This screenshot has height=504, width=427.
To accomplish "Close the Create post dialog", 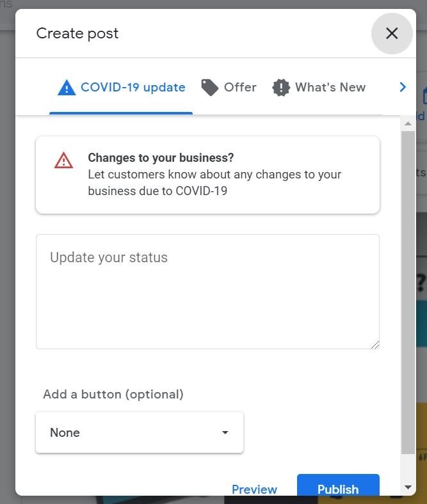I will pos(392,33).
